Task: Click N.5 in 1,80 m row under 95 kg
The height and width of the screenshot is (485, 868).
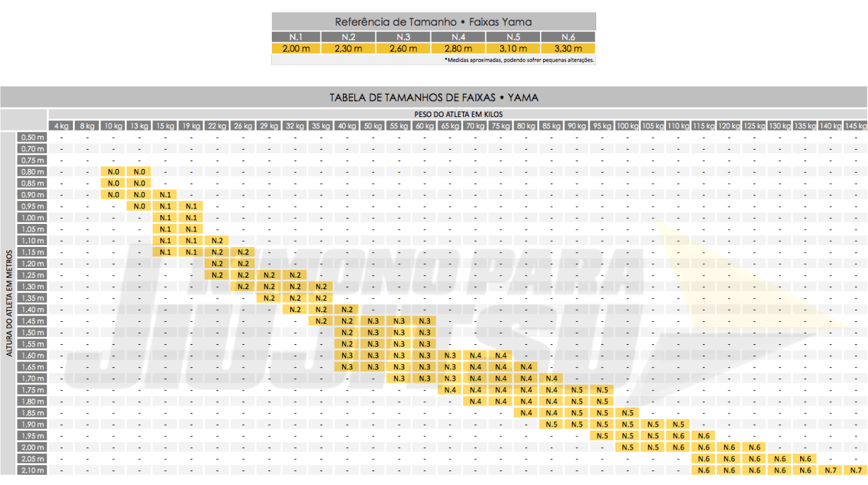Action: (603, 402)
